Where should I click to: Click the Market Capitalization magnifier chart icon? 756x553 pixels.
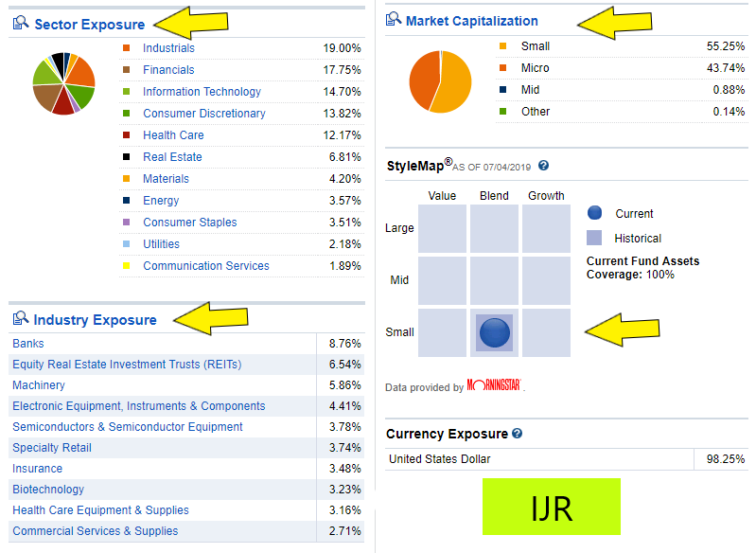pyautogui.click(x=393, y=20)
